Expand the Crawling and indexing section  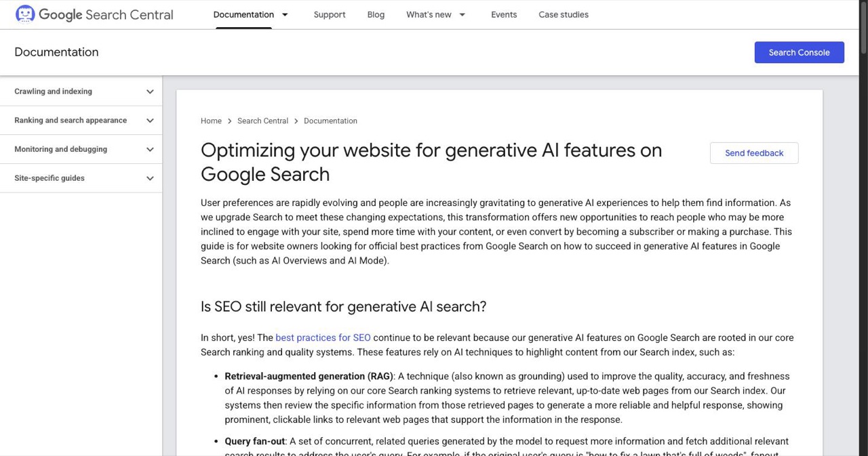pos(81,91)
